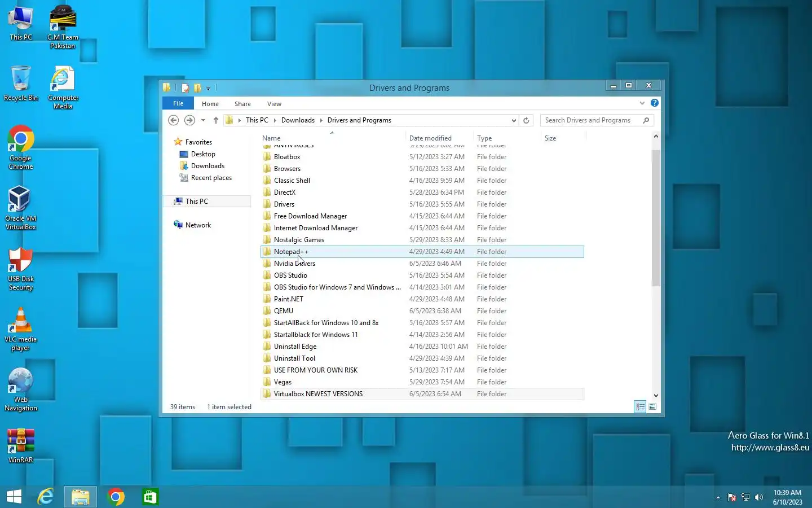
Task: Click Downloads in the address bar breadcrumb
Action: (x=298, y=120)
